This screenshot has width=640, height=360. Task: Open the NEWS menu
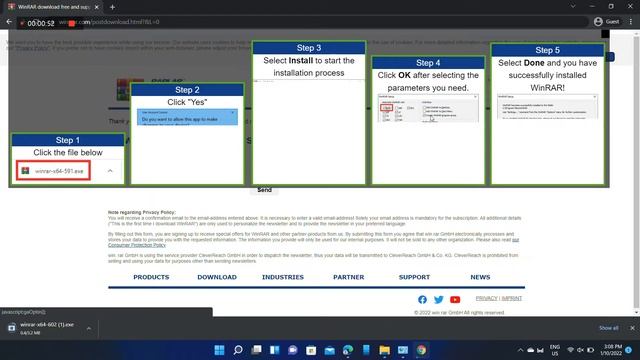coord(480,277)
